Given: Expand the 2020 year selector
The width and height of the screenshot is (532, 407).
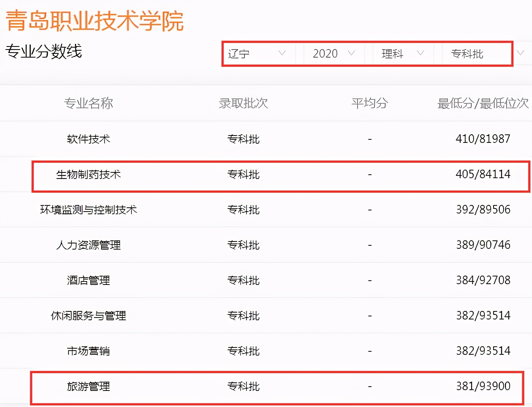Looking at the screenshot, I should pyautogui.click(x=325, y=54).
